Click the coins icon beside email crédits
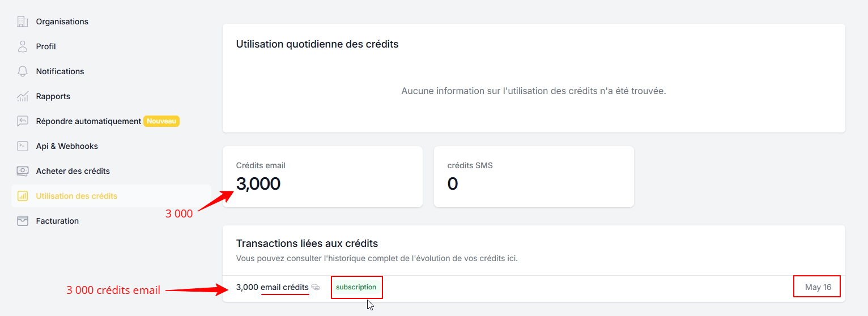 pos(316,288)
